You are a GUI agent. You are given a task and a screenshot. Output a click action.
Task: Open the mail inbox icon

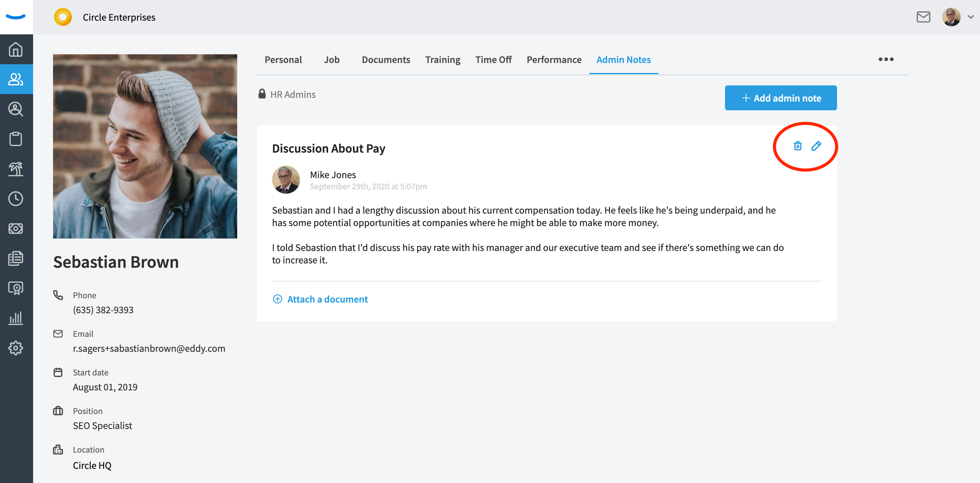coord(923,17)
